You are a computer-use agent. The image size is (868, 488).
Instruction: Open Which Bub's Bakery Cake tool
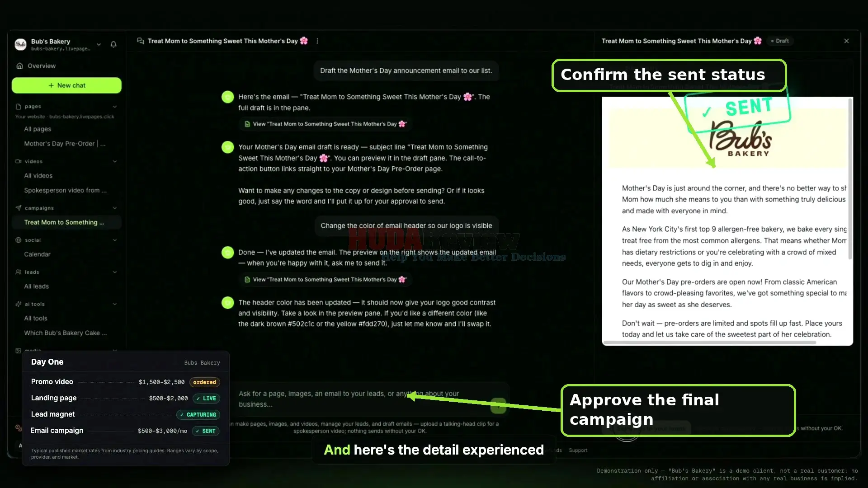point(66,333)
